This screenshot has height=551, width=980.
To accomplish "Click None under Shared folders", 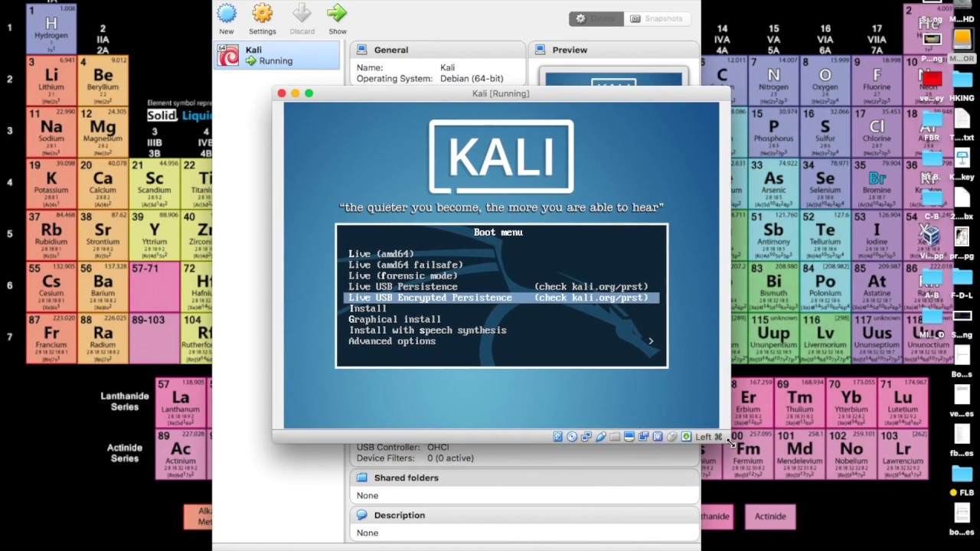I will (x=367, y=495).
